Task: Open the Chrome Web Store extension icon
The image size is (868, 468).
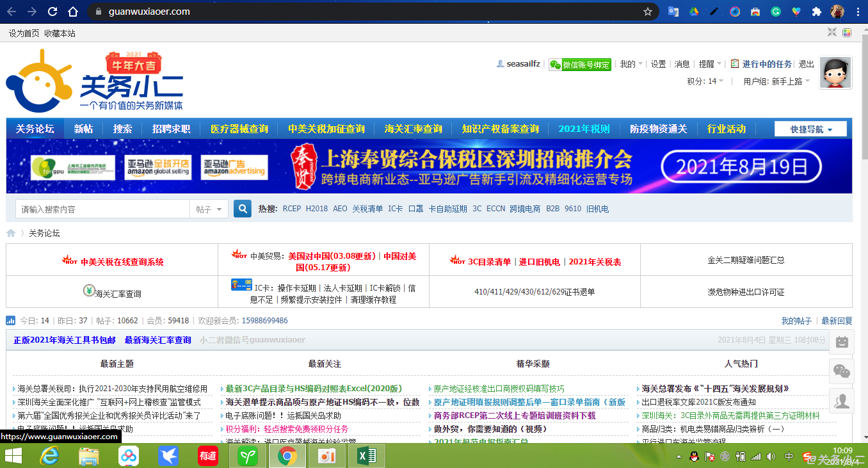Action: 755,12
